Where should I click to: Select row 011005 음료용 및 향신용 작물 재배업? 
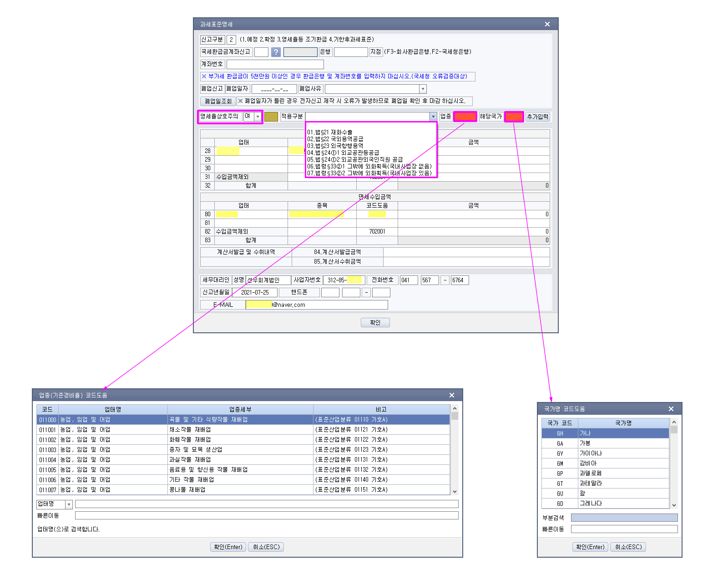[x=243, y=469]
